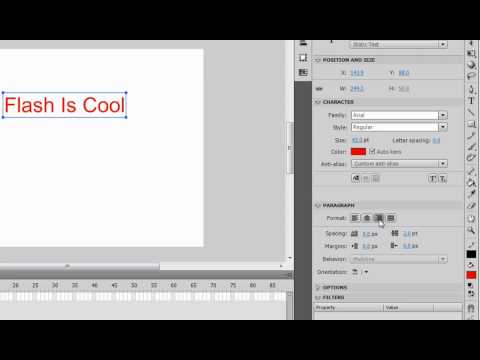Viewport: 480px width, 360px height.
Task: Click the red fill color swatch in toolbar
Action: 471,275
